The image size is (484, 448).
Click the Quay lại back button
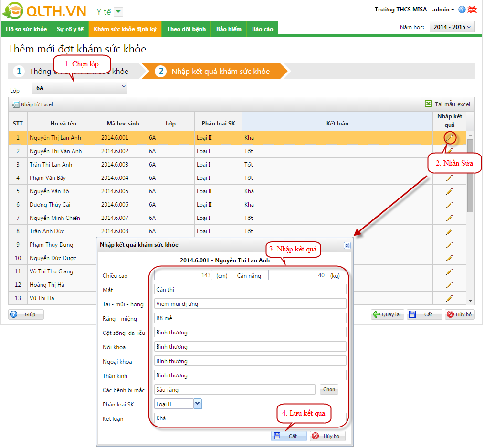point(387,314)
